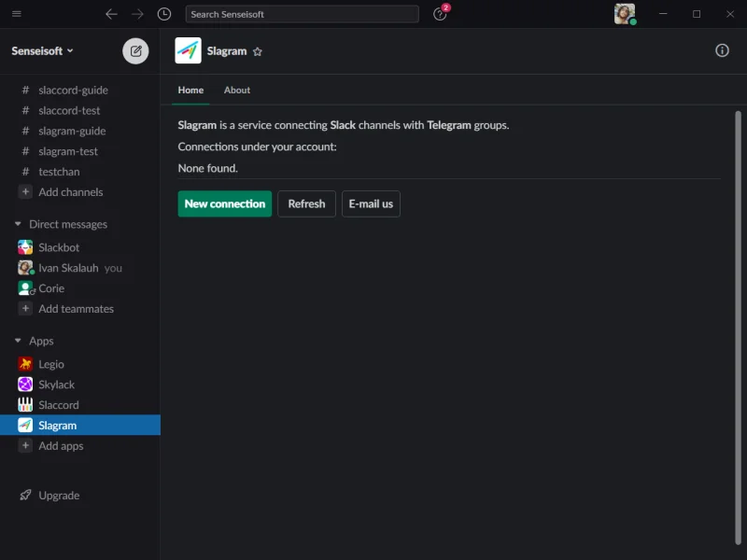Viewport: 747px width, 560px height.
Task: Click the Upgrade rocket icon
Action: pos(25,496)
